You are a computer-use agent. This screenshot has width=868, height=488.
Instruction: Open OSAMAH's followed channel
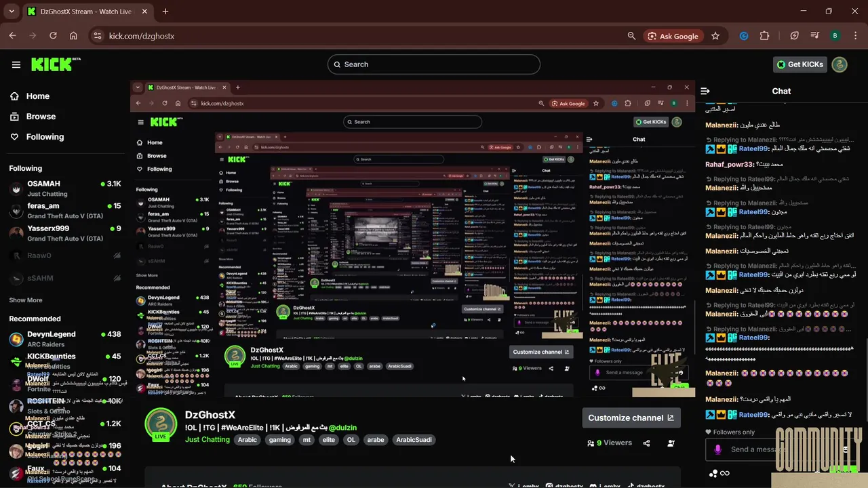click(x=65, y=188)
